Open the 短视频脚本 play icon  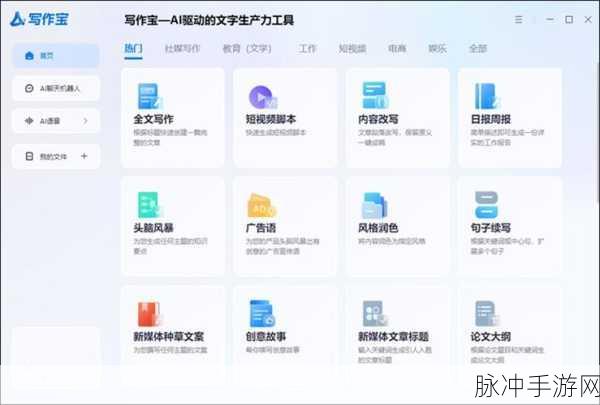[262, 97]
